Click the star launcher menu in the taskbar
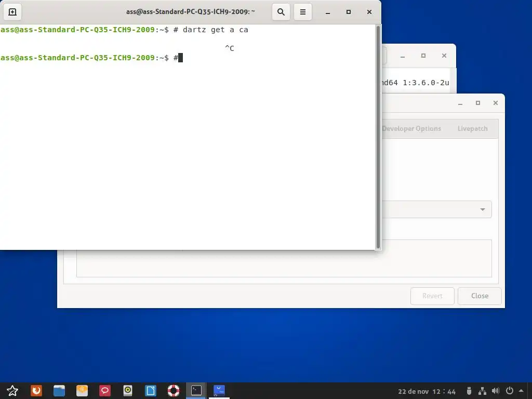The width and height of the screenshot is (532, 399). [12, 391]
